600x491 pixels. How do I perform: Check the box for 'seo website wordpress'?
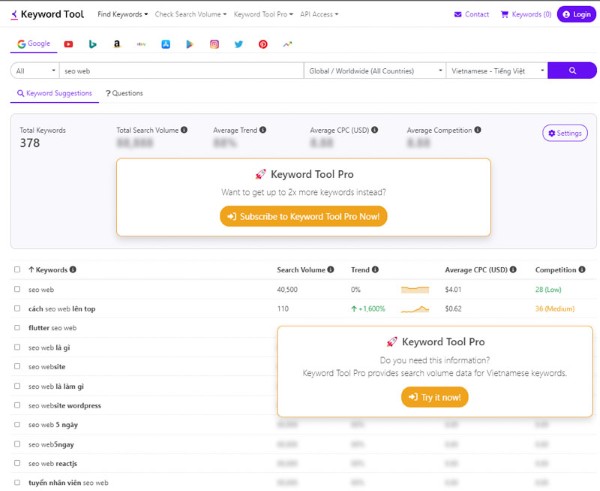click(x=17, y=405)
